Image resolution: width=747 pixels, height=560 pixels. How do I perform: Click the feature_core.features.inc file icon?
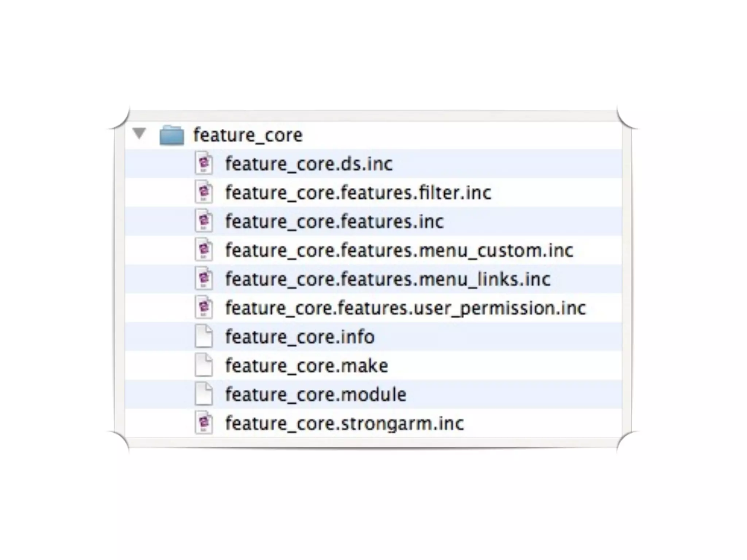(x=204, y=221)
